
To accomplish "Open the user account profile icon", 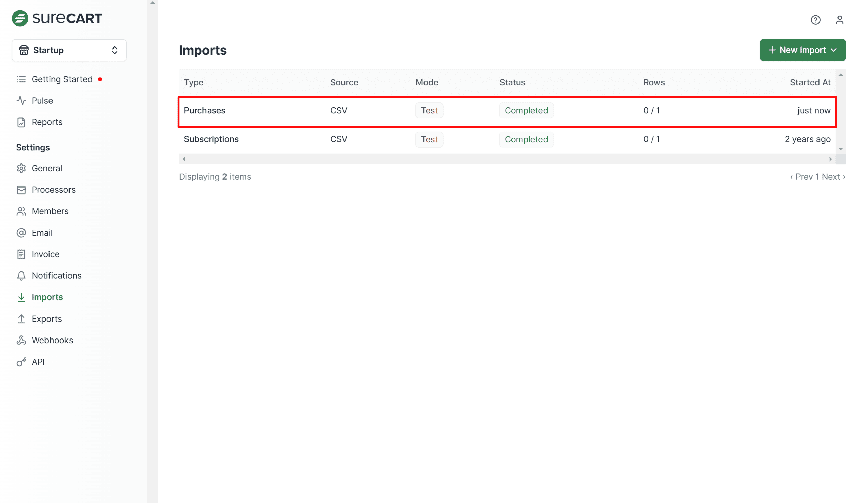I will click(x=840, y=20).
